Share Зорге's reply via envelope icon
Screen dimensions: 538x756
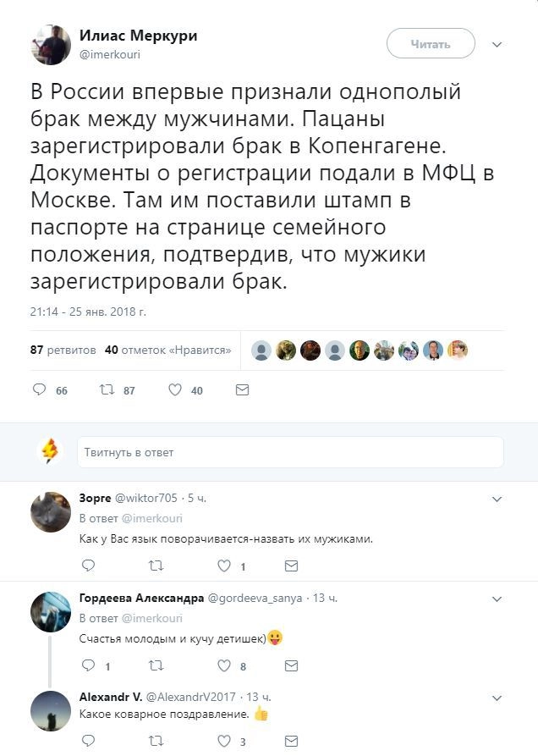tap(291, 566)
